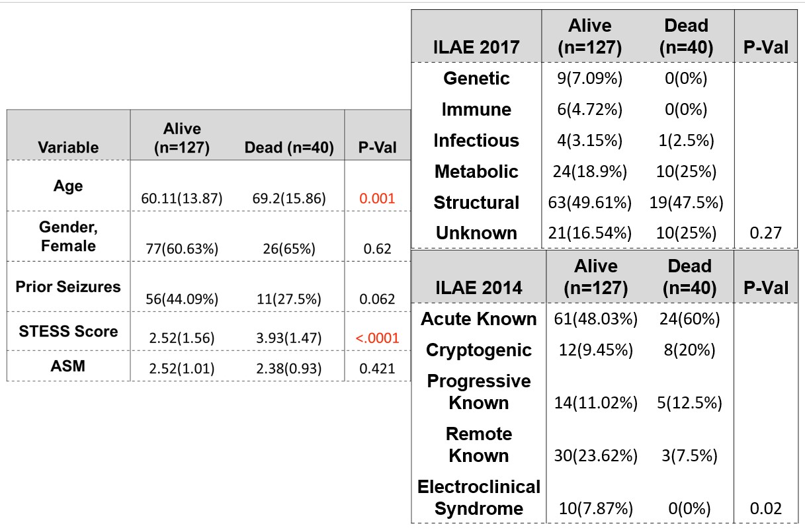Click the Electroclinical Syndrome row label
Image resolution: width=805 pixels, height=532 pixels.
479,498
